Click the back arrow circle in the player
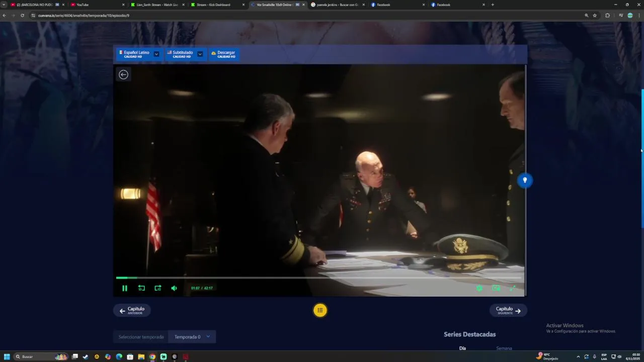This screenshot has width=644, height=362. pyautogui.click(x=123, y=74)
